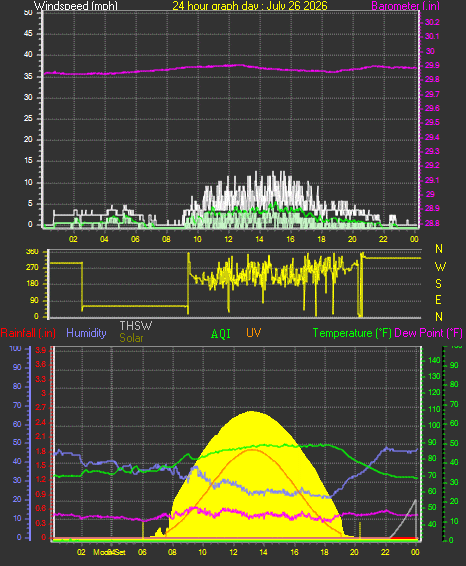Click the 120 temperature axis value

coord(434,392)
